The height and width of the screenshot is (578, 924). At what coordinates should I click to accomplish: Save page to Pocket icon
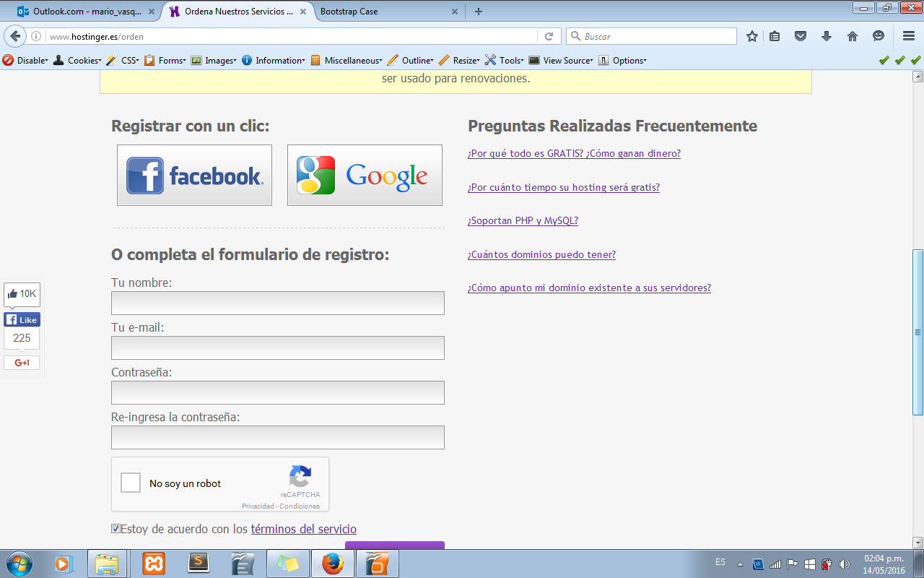pos(801,36)
